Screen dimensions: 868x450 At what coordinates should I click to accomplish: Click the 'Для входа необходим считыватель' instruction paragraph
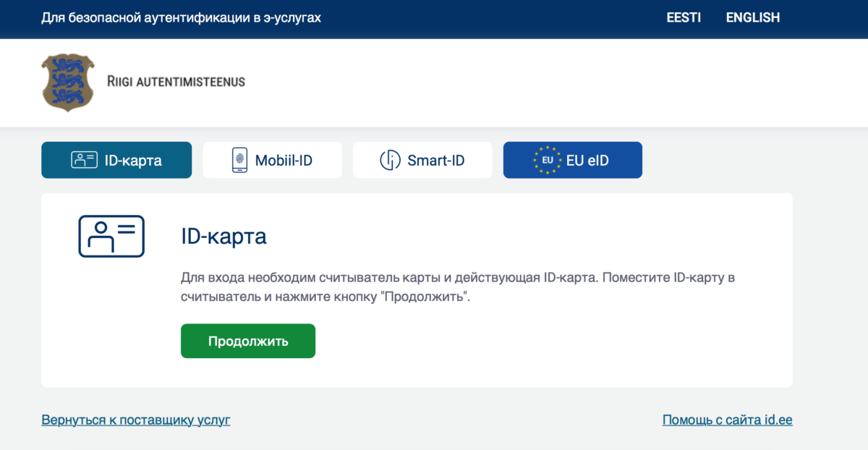[458, 287]
